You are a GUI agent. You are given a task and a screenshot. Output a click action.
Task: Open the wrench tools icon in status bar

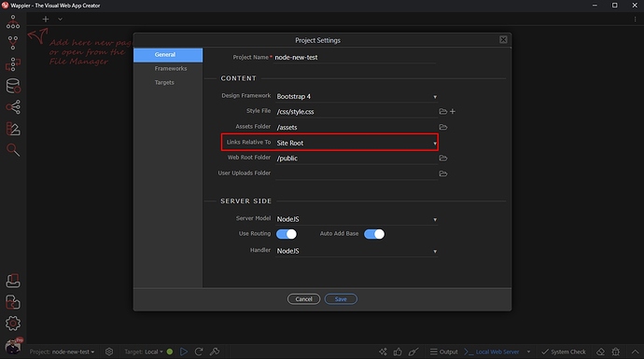215,352
